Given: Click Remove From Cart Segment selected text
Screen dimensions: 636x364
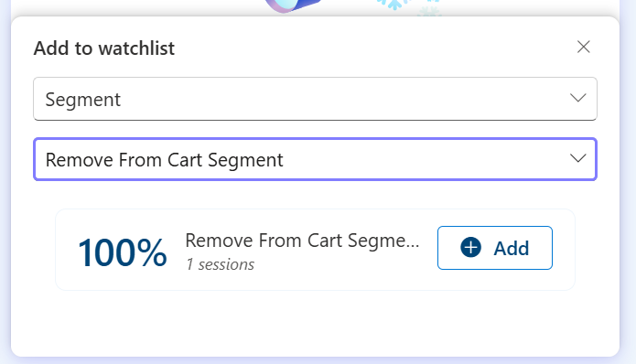Looking at the screenshot, I should click(165, 160).
